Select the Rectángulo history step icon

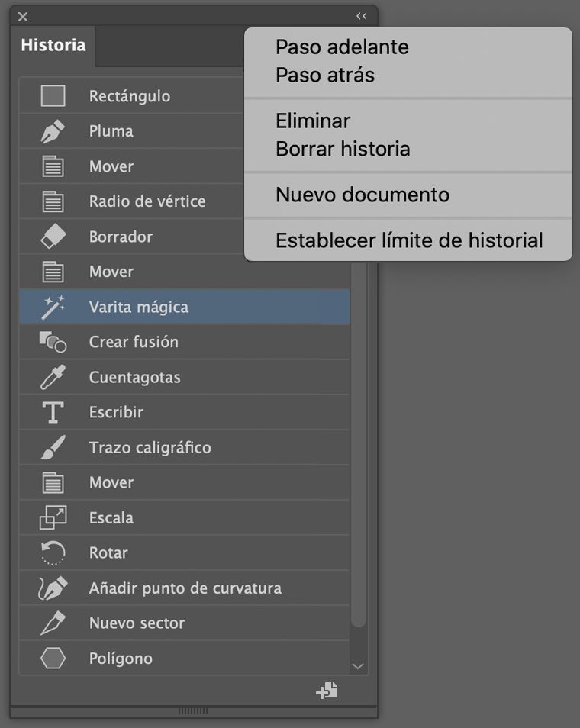[x=53, y=95]
